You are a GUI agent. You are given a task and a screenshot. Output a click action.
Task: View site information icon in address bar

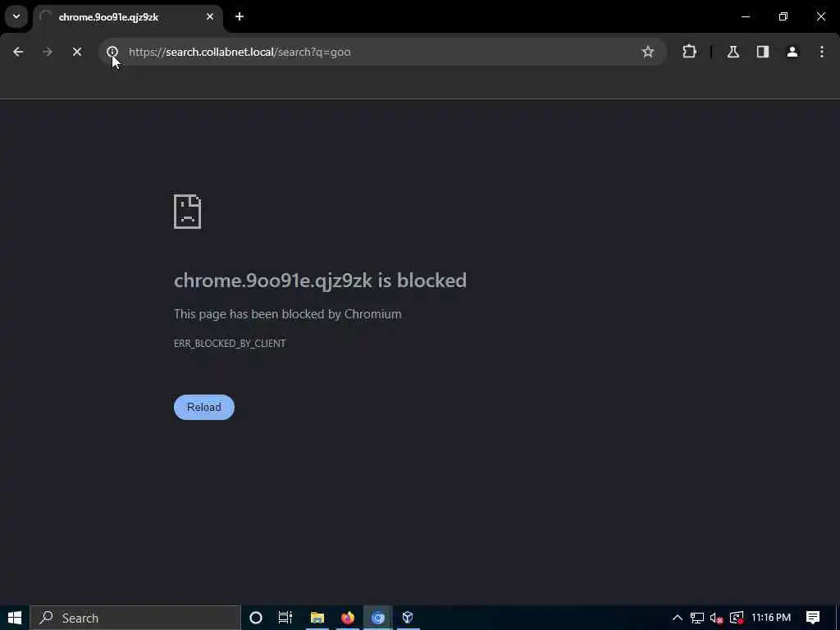(112, 52)
